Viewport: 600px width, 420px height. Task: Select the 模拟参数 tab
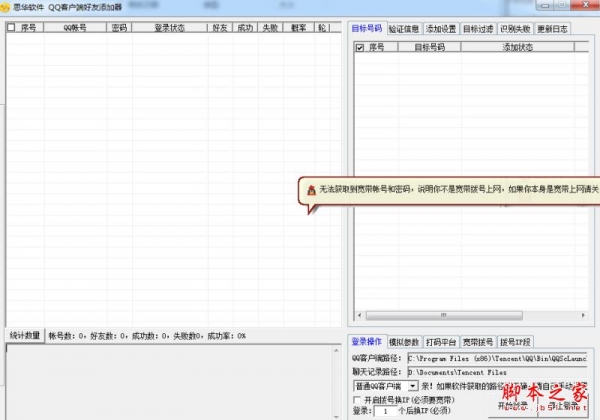click(404, 342)
